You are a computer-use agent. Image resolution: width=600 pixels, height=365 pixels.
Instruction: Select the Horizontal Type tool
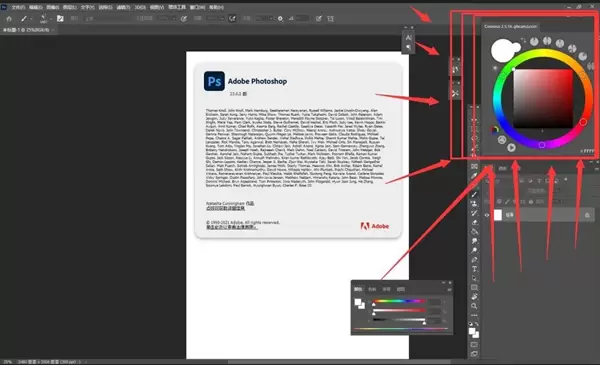[474, 269]
